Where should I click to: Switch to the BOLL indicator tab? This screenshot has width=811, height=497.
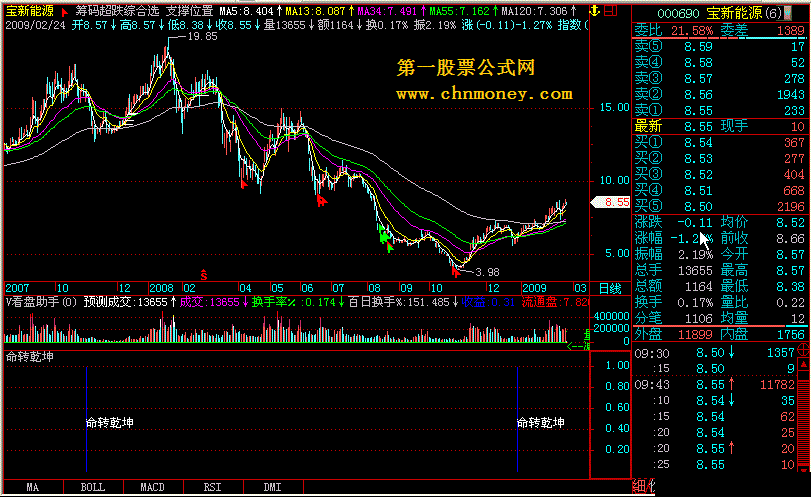[93, 487]
